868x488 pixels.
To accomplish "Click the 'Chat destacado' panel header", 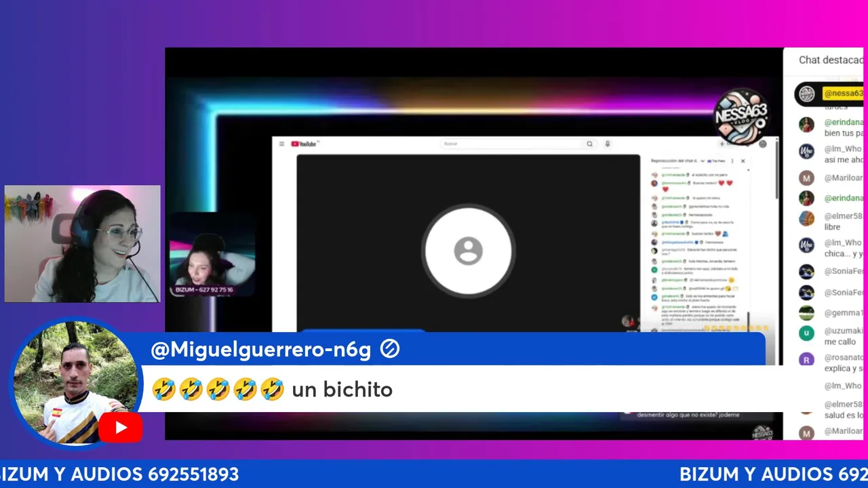I will tap(831, 60).
